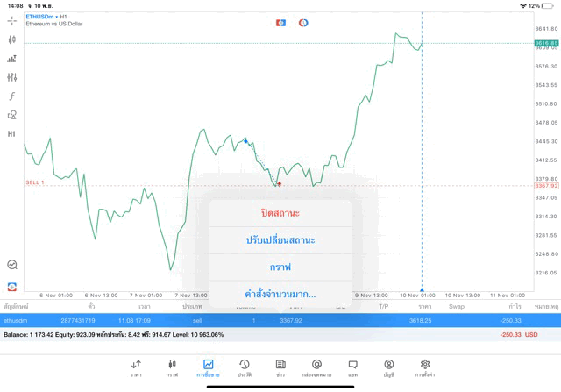Open the ราคา (Quotes) tab icon
Viewport: 561px width, 392px height.
[x=136, y=367]
